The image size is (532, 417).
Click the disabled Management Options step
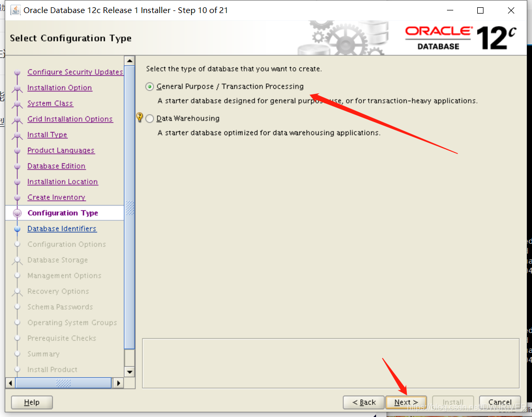pyautogui.click(x=65, y=276)
